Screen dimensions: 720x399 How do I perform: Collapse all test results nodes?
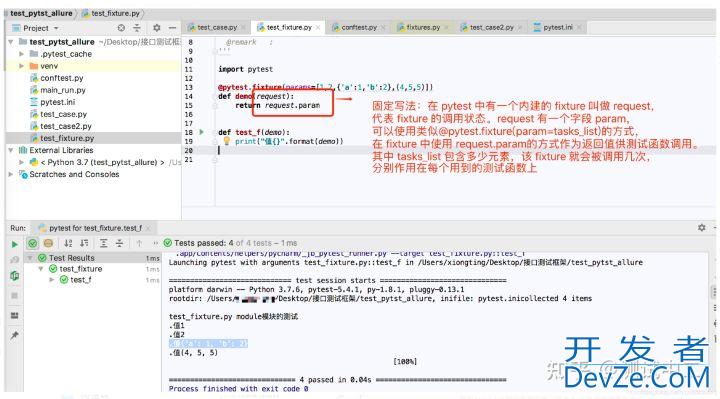[x=119, y=243]
